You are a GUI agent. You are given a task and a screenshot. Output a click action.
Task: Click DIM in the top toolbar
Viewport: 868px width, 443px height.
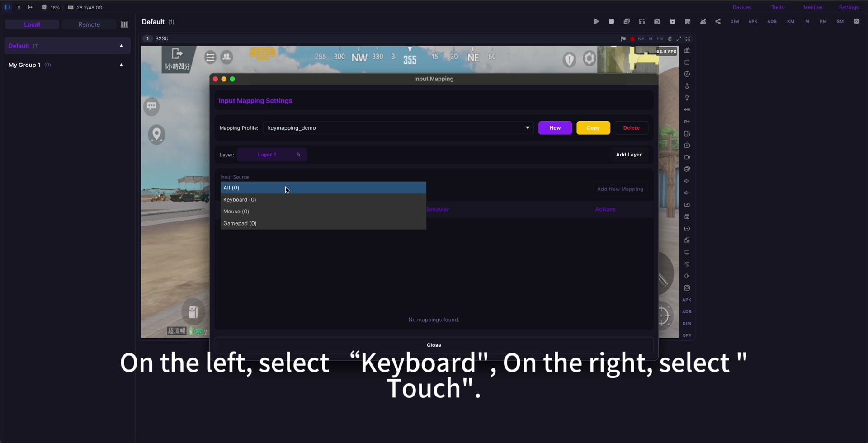[x=735, y=21]
